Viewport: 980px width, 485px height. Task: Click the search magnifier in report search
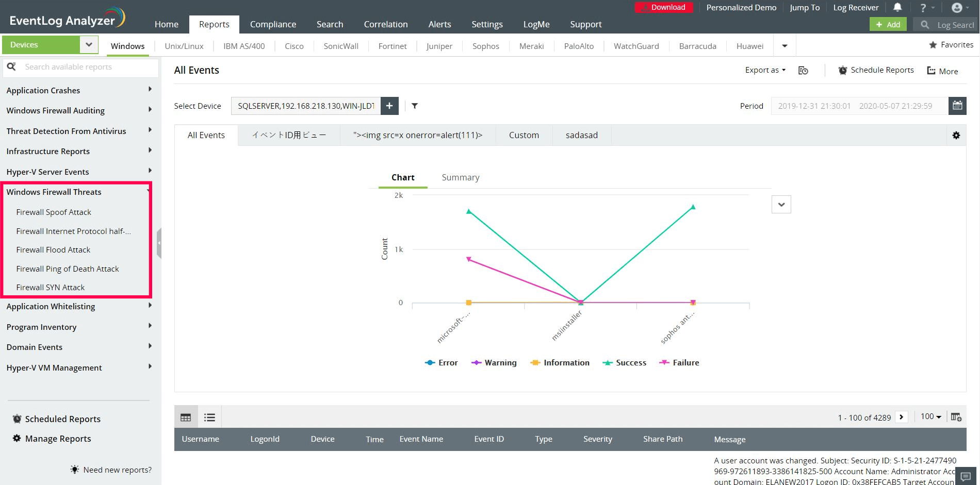pyautogui.click(x=11, y=66)
